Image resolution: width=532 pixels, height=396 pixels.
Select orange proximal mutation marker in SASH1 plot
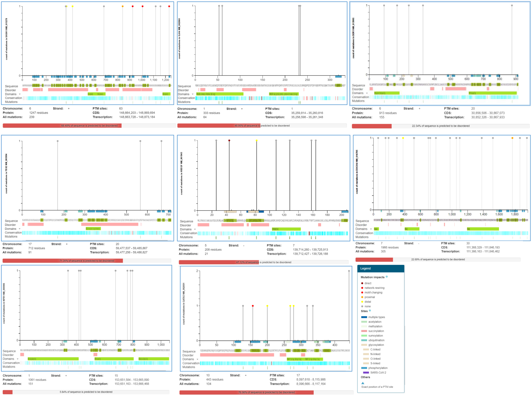pos(123,6)
